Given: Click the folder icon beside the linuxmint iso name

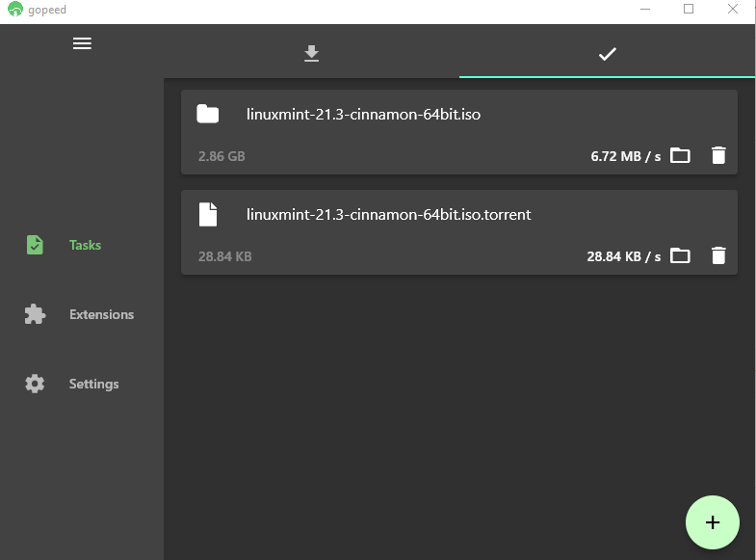Looking at the screenshot, I should pyautogui.click(x=208, y=114).
